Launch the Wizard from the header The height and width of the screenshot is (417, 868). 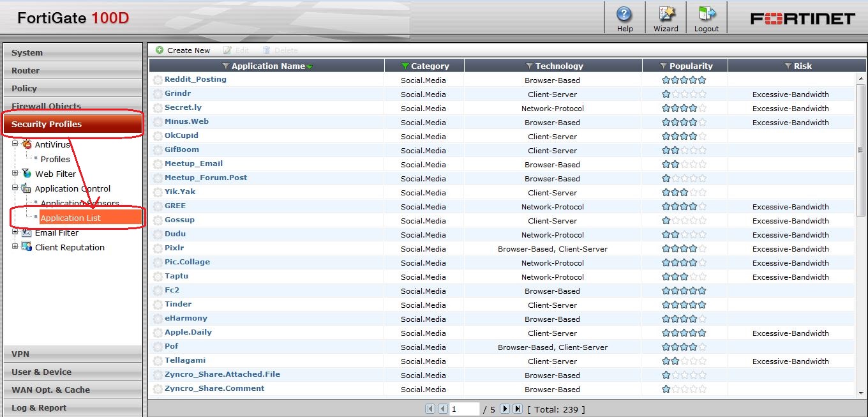(x=666, y=14)
